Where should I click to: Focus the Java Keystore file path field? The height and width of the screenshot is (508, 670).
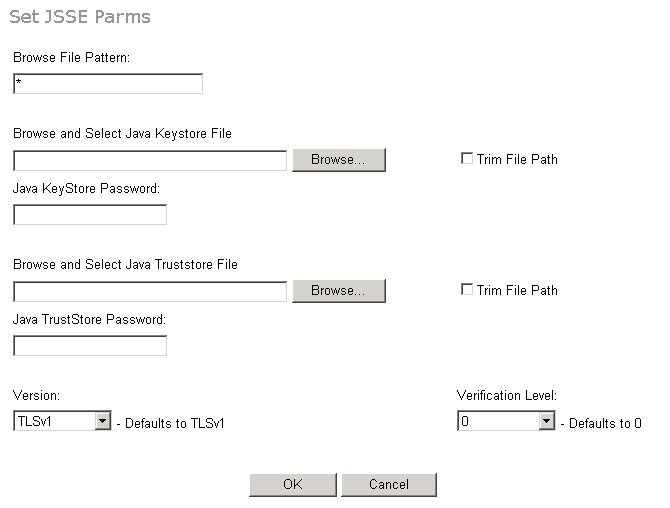150,160
